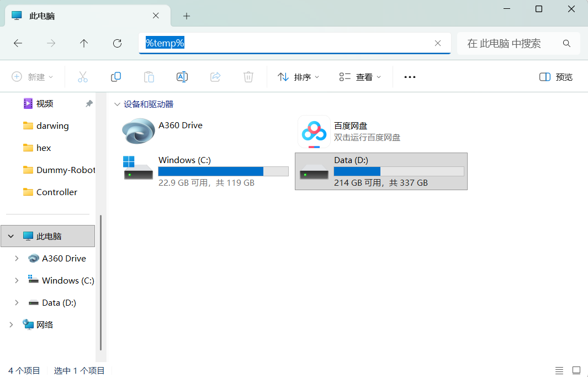Share the selected item using toolbar icon
Image resolution: width=588 pixels, height=377 pixels.
pos(215,77)
